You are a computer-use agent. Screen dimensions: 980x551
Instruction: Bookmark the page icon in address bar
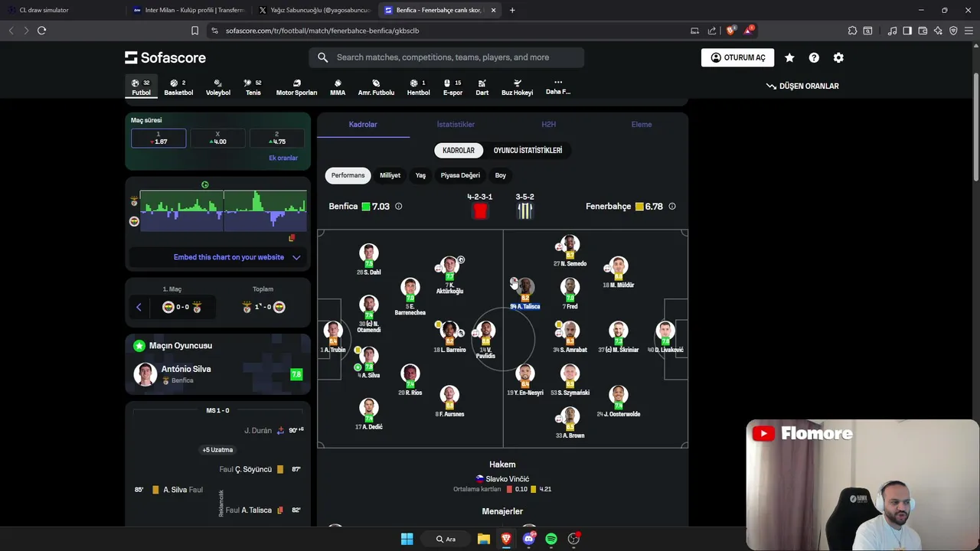pos(194,31)
